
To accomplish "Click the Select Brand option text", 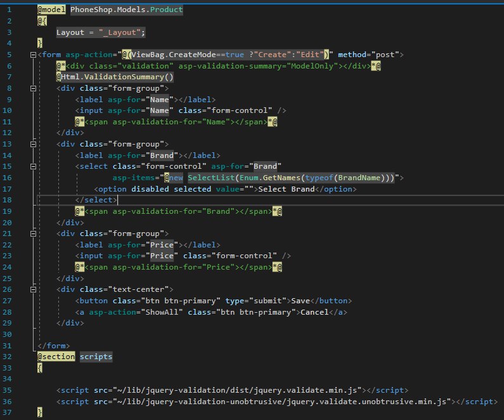I will [287, 189].
